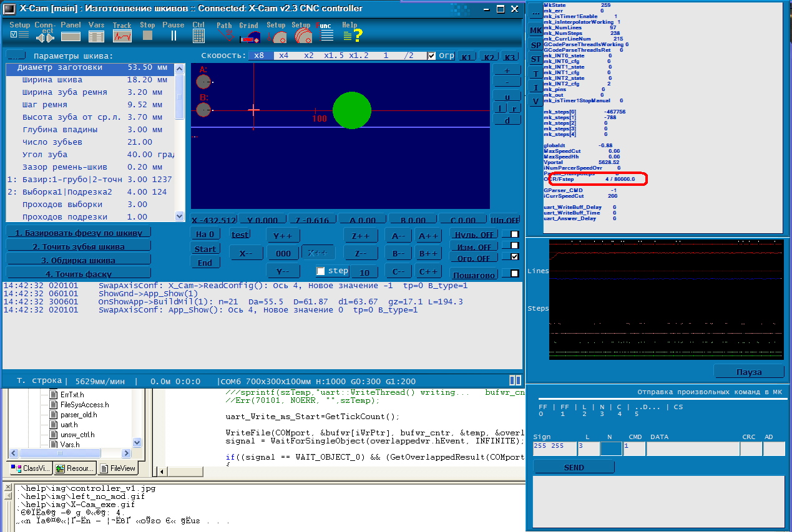Open the ClassView tab
The width and height of the screenshot is (792, 532).
point(31,468)
